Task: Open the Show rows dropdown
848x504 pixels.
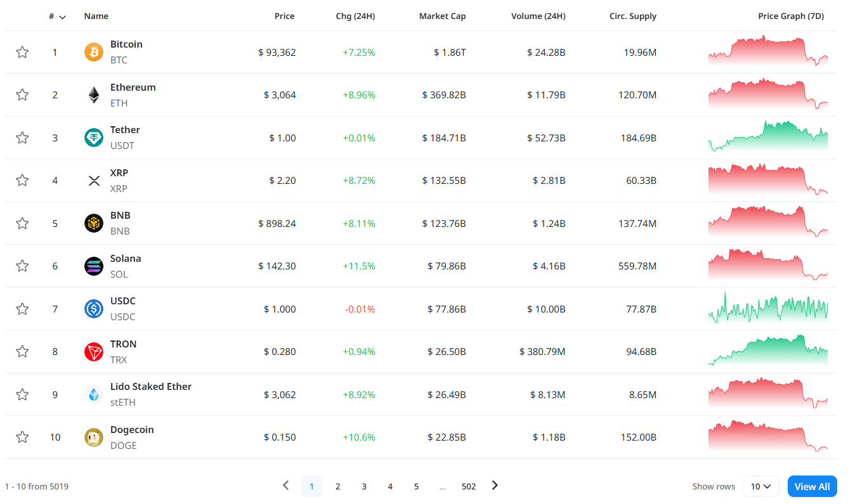Action: [x=760, y=486]
